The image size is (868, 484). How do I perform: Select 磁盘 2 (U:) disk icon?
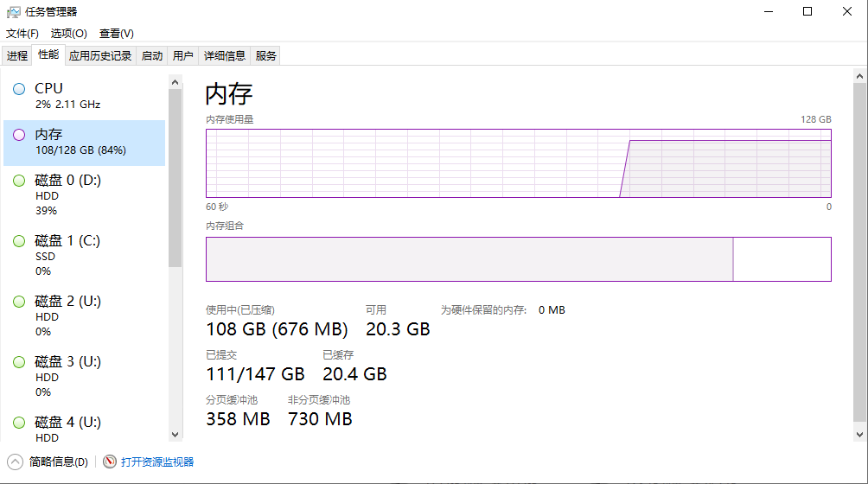tap(19, 302)
